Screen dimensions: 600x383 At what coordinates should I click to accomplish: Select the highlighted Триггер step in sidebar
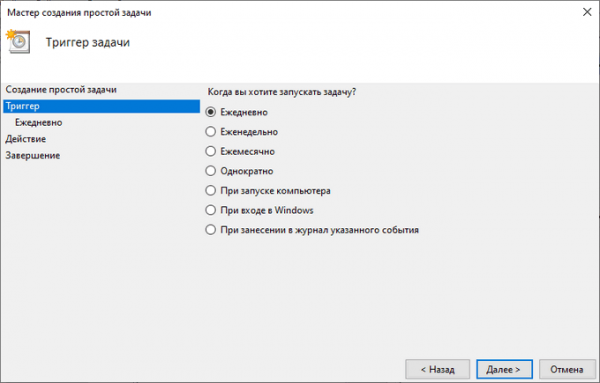(101, 106)
